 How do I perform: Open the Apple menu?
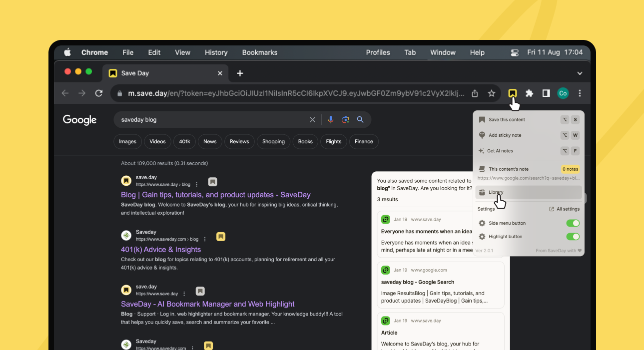point(67,52)
